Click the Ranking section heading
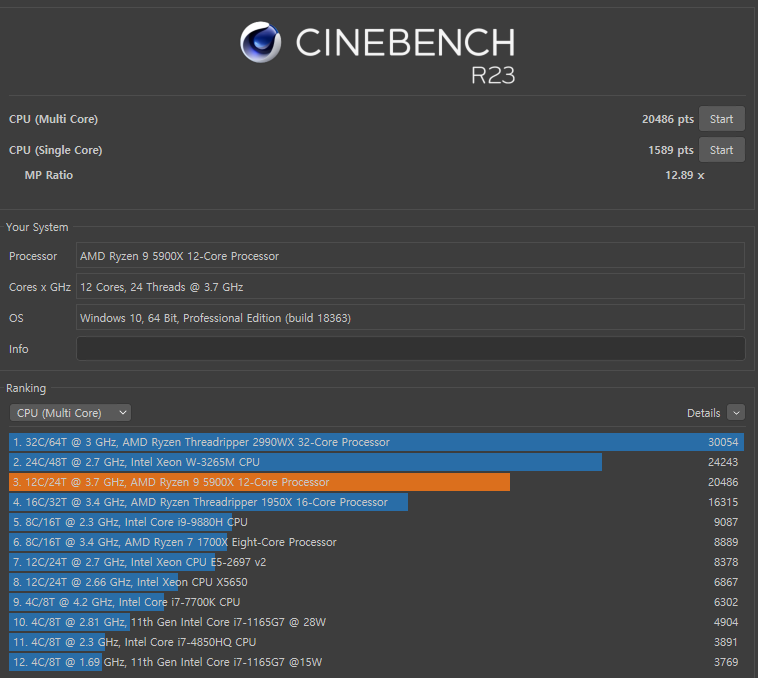Image resolution: width=758 pixels, height=678 pixels. click(x=26, y=388)
